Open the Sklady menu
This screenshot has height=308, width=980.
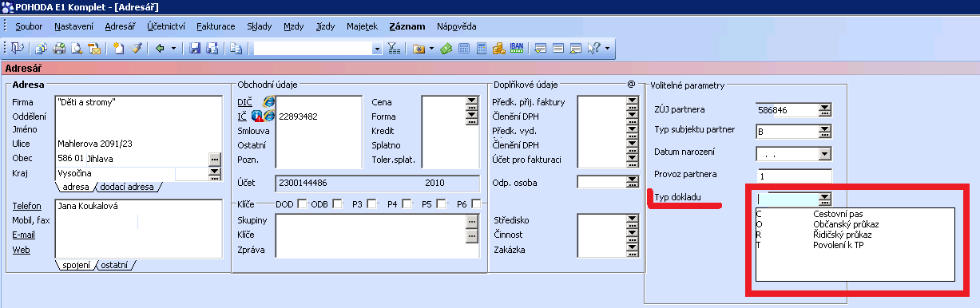tap(259, 26)
